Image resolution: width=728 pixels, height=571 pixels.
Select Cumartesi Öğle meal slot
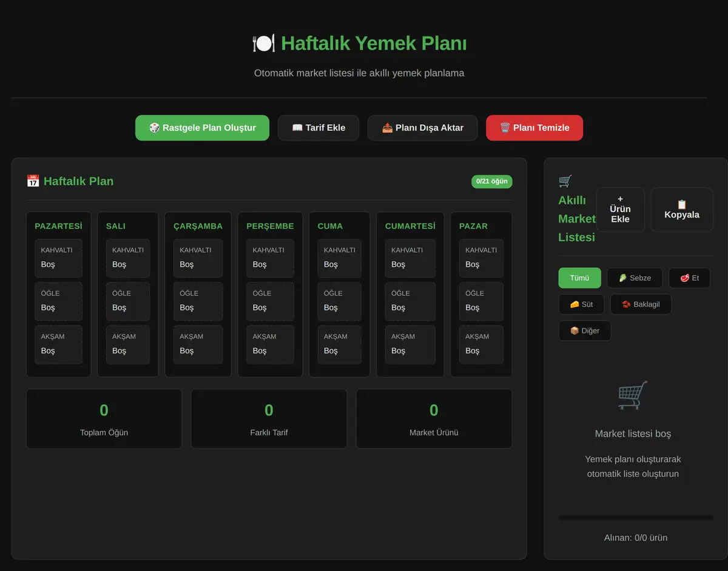(410, 301)
